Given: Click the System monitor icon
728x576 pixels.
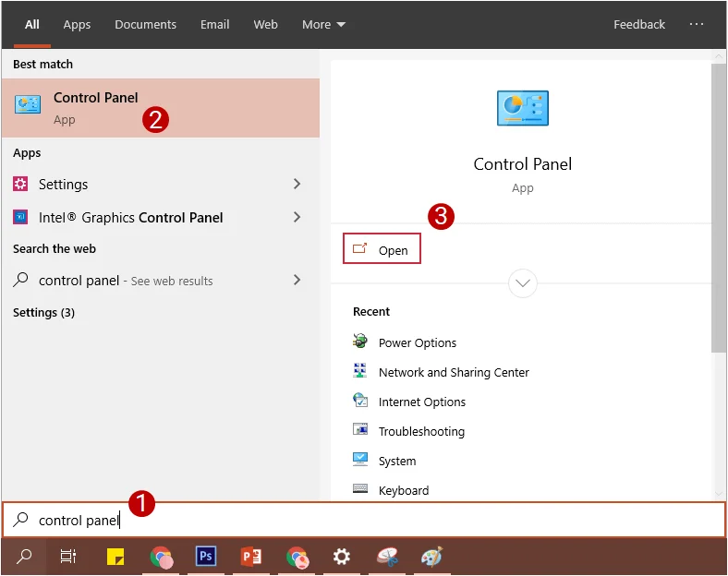Looking at the screenshot, I should click(360, 459).
